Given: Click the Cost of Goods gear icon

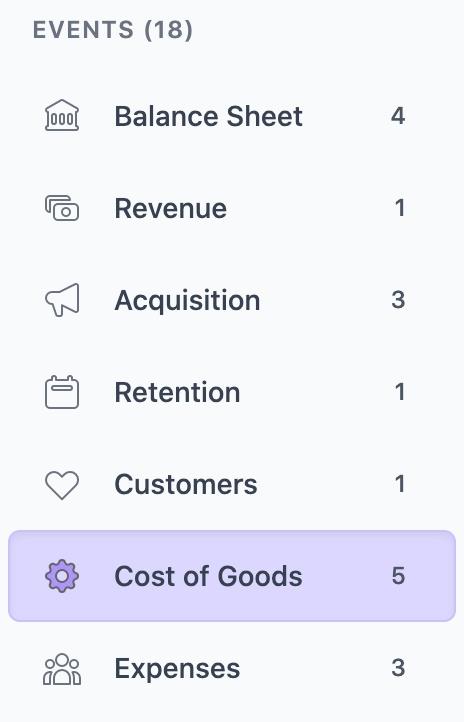Looking at the screenshot, I should (x=62, y=576).
